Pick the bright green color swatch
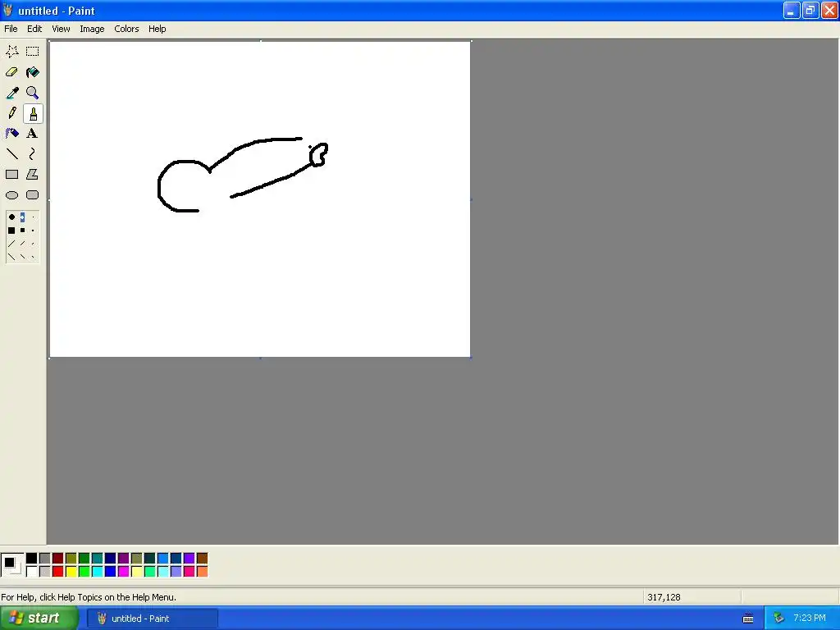840x630 pixels. [84, 572]
